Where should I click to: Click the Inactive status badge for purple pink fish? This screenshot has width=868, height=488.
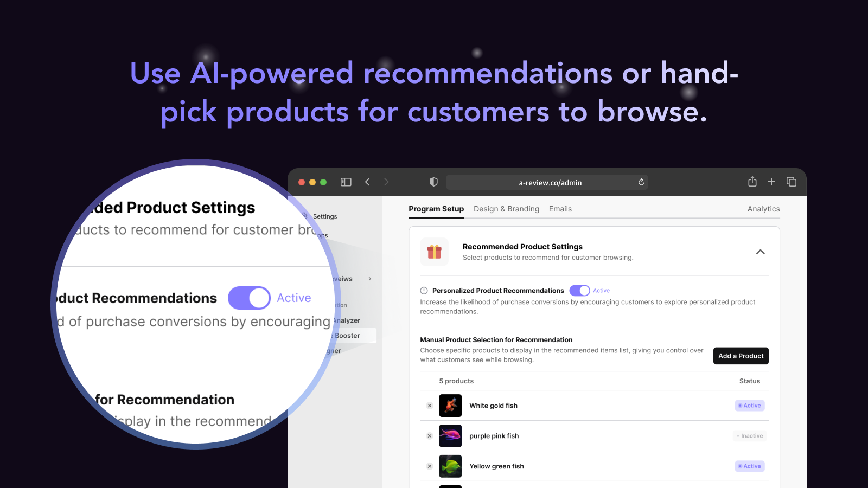coord(749,435)
